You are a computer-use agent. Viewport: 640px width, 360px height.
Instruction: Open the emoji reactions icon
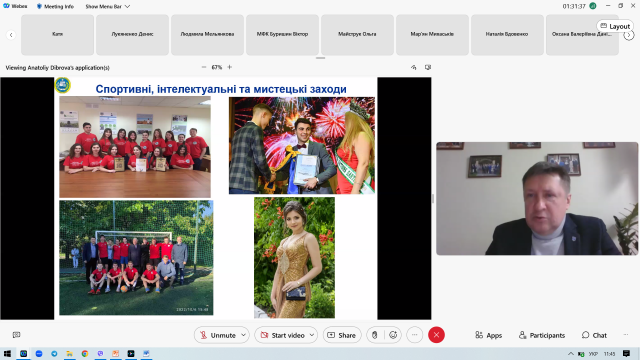[x=393, y=335]
